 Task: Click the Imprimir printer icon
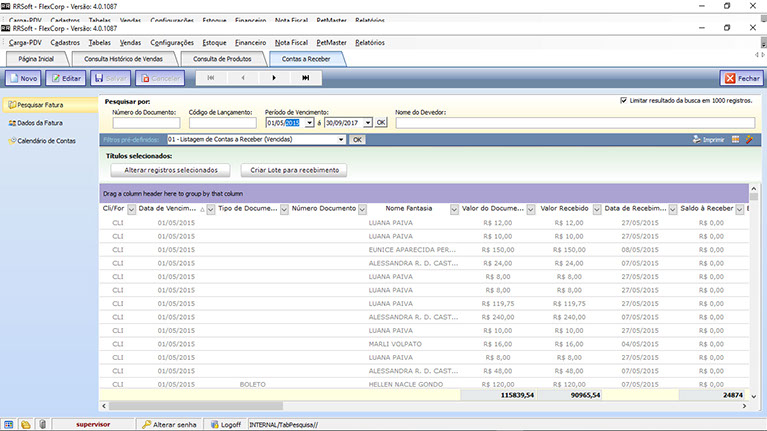pos(697,140)
